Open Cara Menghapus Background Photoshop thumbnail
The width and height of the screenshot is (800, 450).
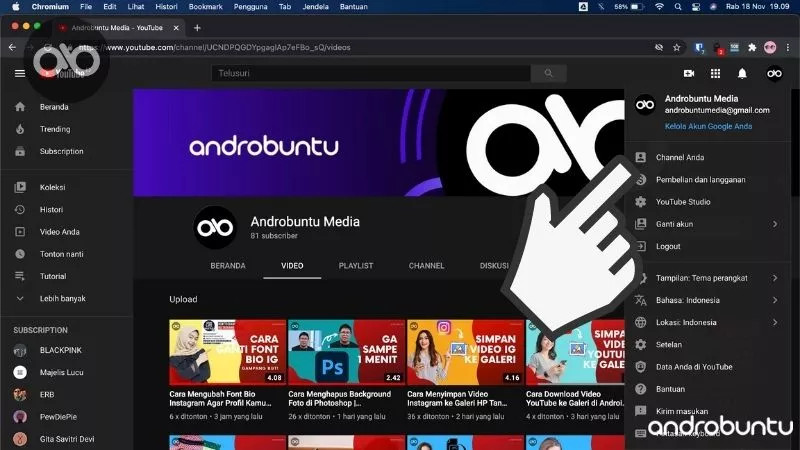[x=346, y=352]
